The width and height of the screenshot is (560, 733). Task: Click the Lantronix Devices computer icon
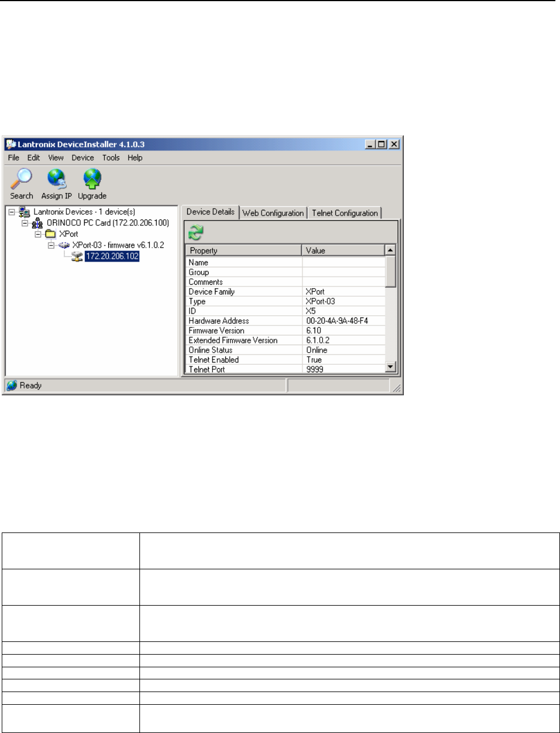(25, 212)
